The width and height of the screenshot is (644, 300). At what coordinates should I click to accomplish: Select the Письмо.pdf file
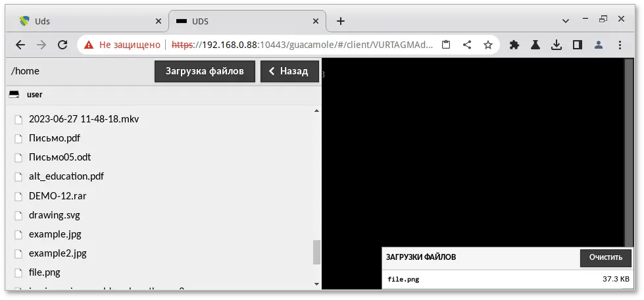coord(54,138)
